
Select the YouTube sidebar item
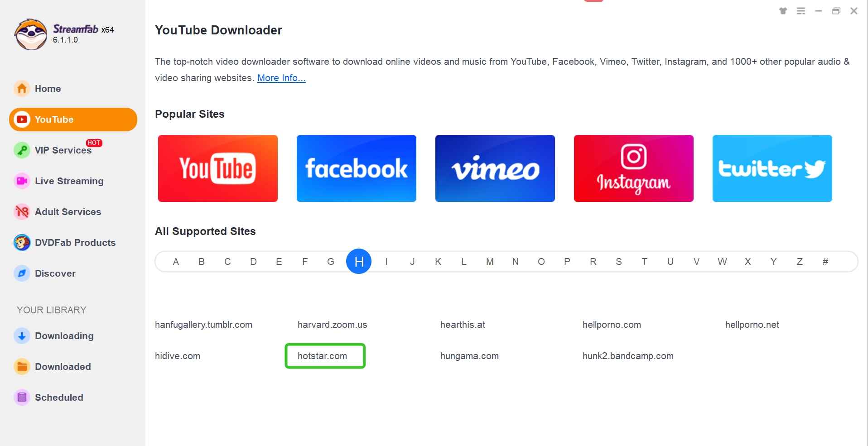tap(73, 120)
